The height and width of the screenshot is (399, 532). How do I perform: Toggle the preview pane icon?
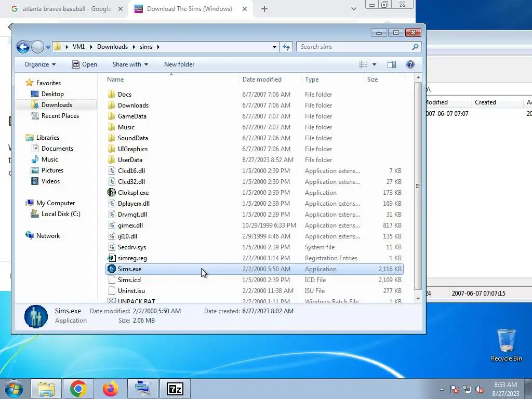point(392,64)
